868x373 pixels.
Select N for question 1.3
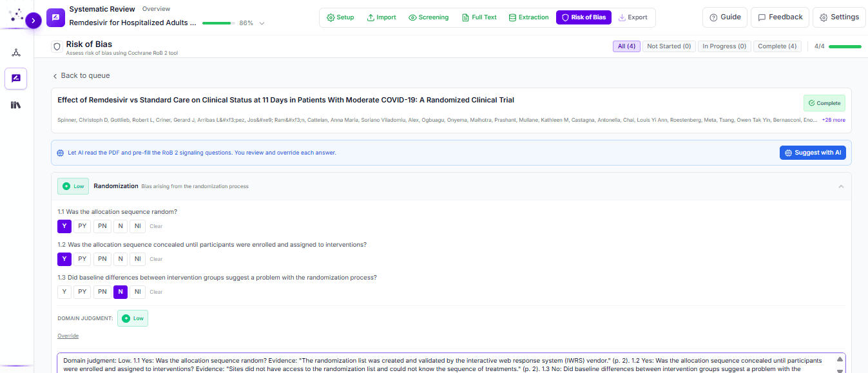pos(121,292)
